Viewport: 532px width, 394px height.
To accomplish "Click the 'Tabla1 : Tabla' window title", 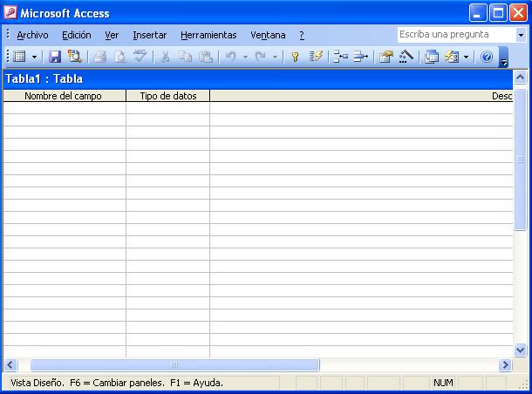I will coord(44,78).
